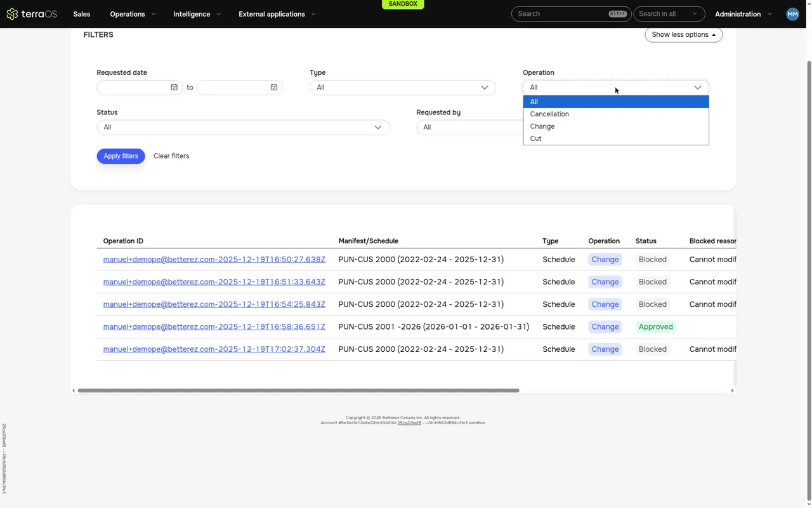812x508 pixels.
Task: Open the Type filter dropdown
Action: (x=403, y=88)
